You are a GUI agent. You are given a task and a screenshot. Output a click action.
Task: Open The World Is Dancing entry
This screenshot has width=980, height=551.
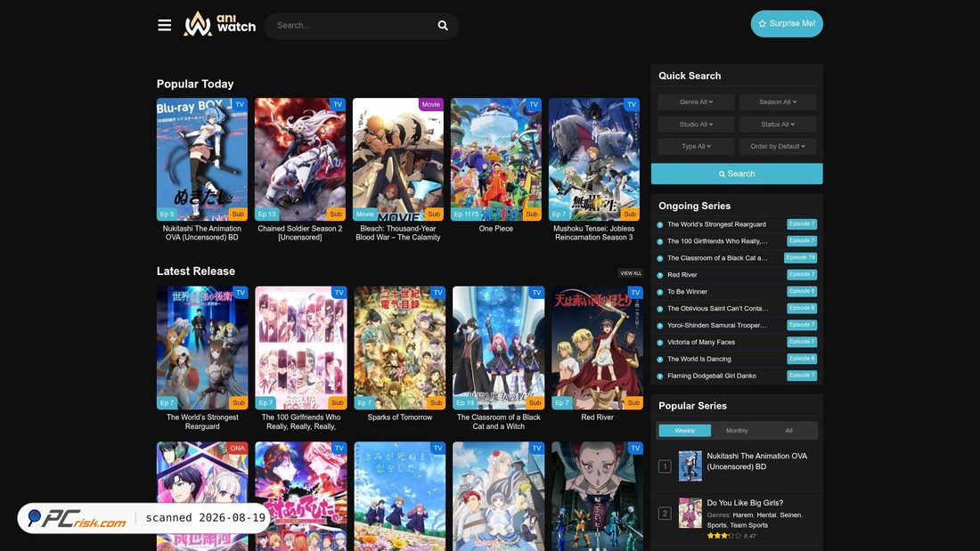698,360
